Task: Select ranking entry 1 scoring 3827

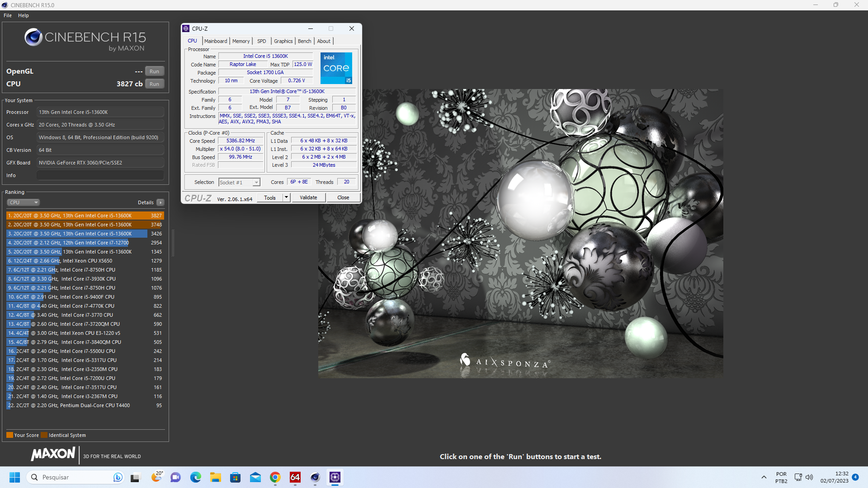Action: click(85, 216)
